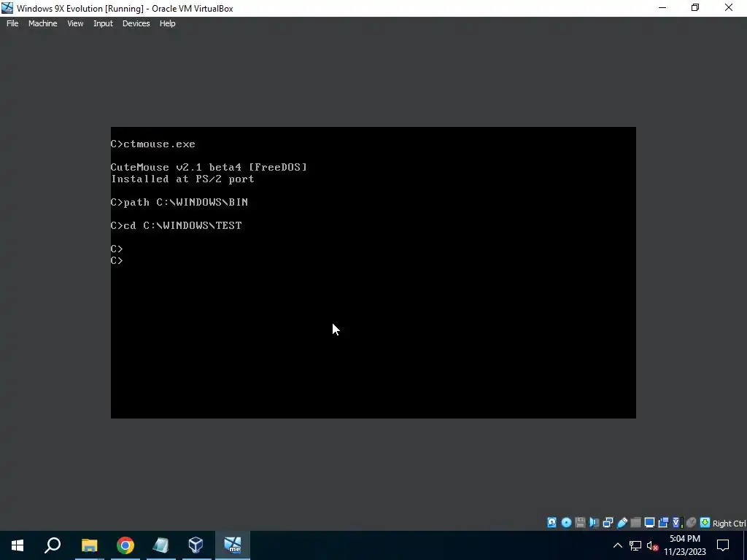Open the File menu

[x=12, y=23]
